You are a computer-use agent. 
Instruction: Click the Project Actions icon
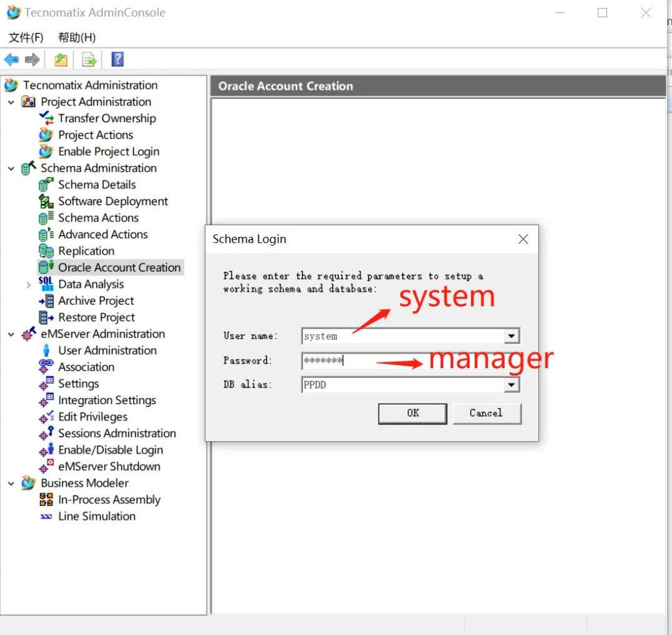pyautogui.click(x=46, y=134)
